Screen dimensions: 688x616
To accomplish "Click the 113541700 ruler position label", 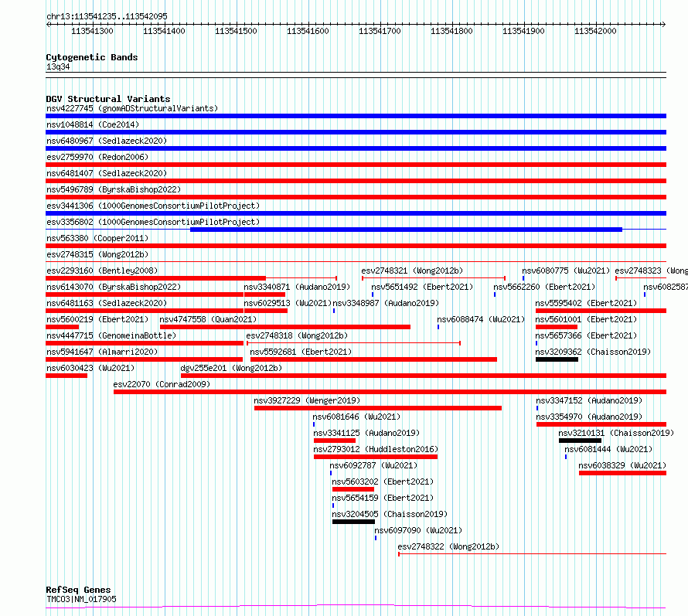I will tap(380, 31).
